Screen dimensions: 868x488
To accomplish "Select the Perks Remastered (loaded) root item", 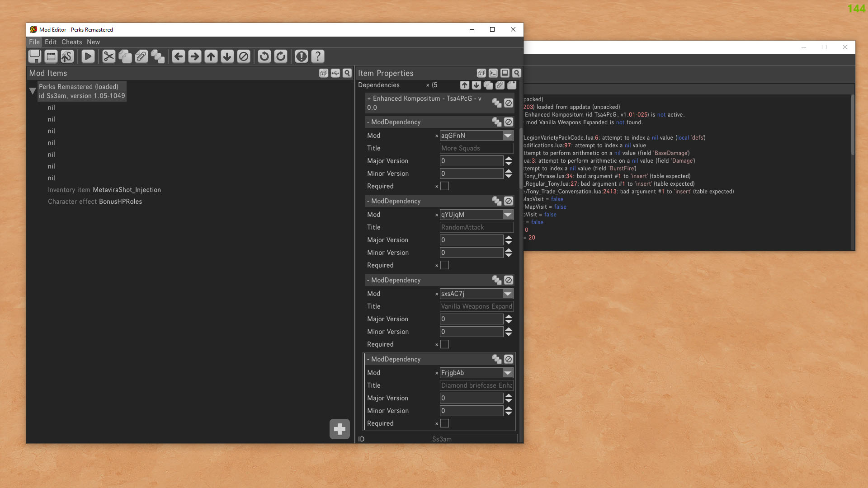I will pyautogui.click(x=82, y=91).
